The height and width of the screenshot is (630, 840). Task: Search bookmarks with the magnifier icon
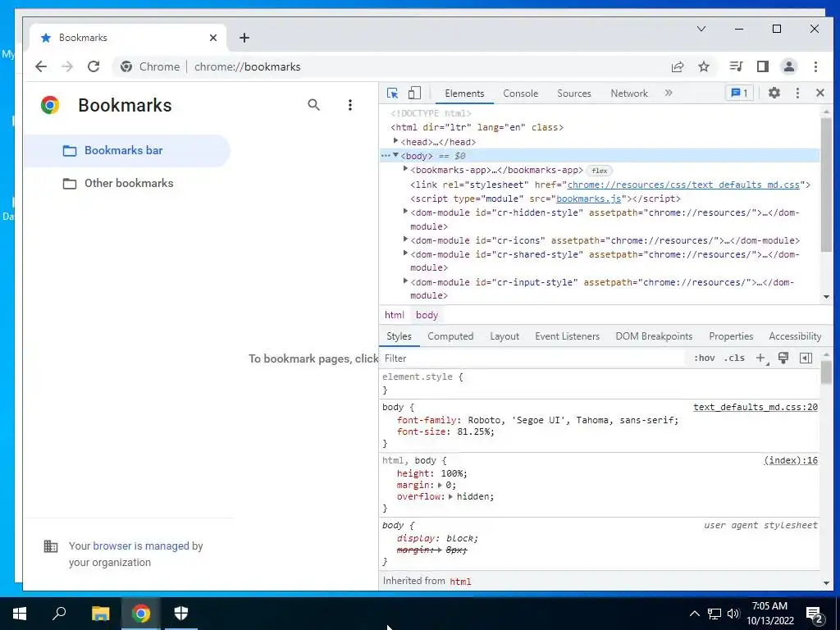[314, 105]
